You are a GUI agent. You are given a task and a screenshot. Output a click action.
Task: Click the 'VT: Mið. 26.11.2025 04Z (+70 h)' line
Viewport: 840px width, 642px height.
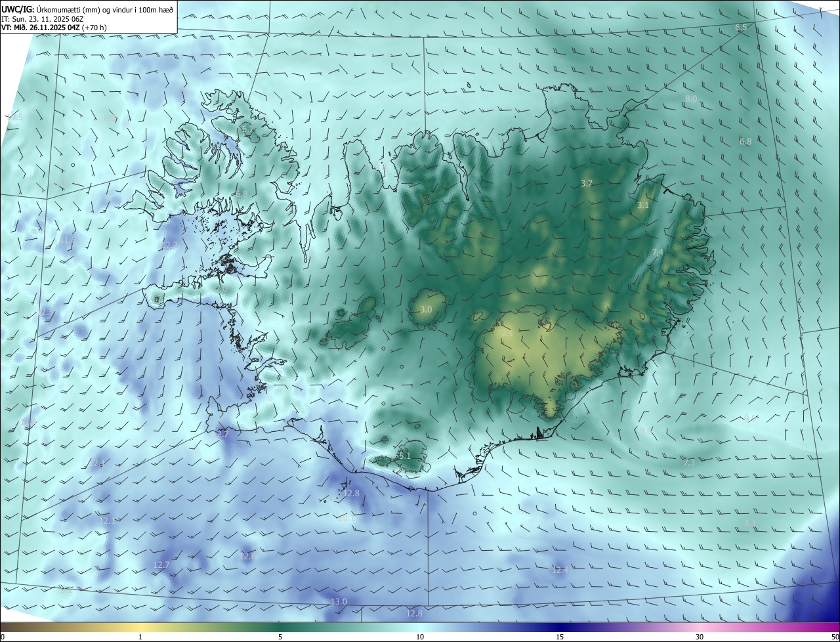tap(54, 28)
